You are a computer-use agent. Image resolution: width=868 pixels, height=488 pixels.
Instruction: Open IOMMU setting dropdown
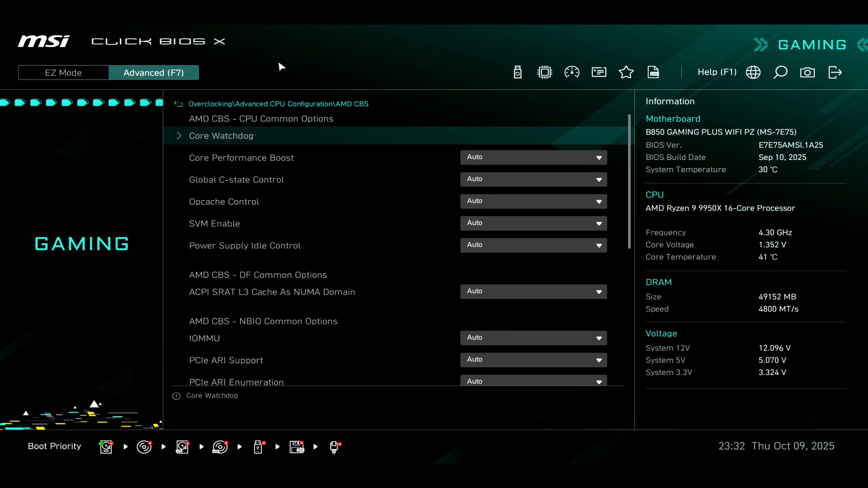(x=533, y=338)
